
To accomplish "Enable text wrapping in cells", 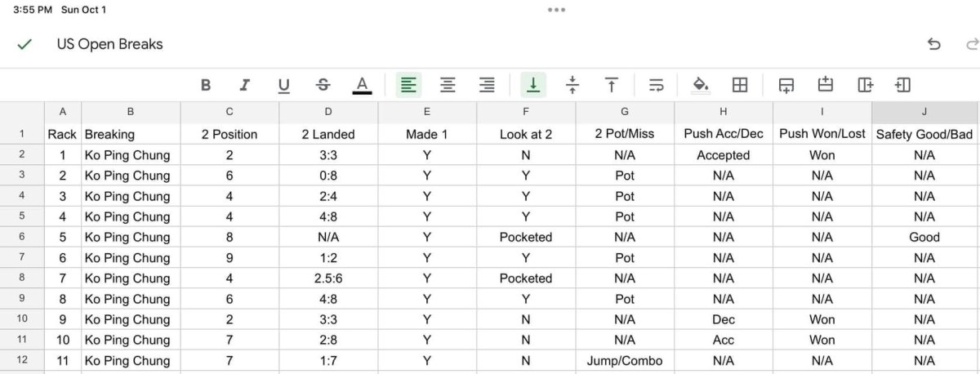I will click(x=656, y=85).
